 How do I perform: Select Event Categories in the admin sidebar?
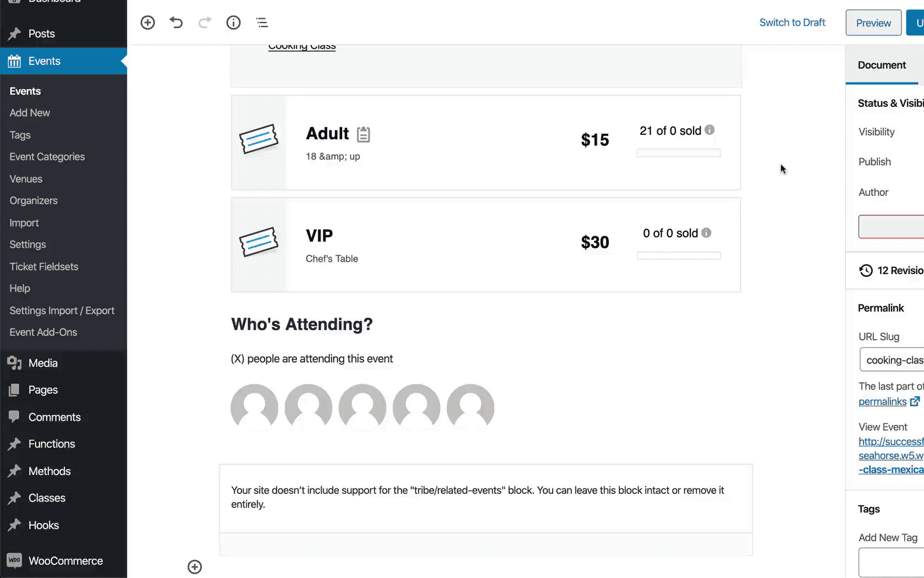(47, 156)
